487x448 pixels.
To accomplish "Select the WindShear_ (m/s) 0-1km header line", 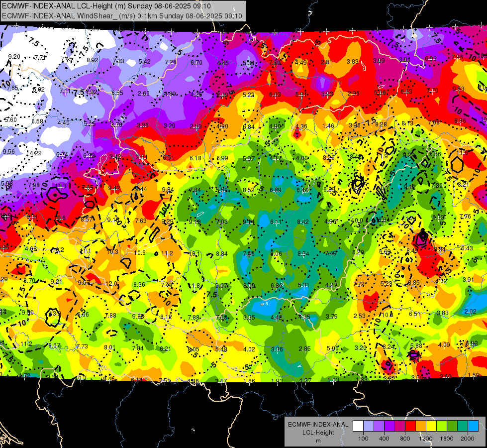I will 122,16.
